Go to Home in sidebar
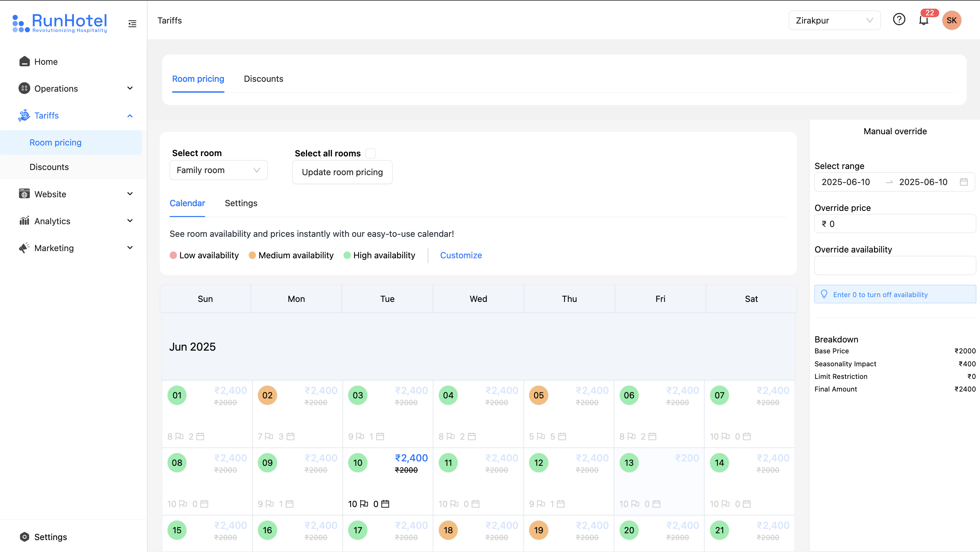This screenshot has height=552, width=980. coord(46,62)
